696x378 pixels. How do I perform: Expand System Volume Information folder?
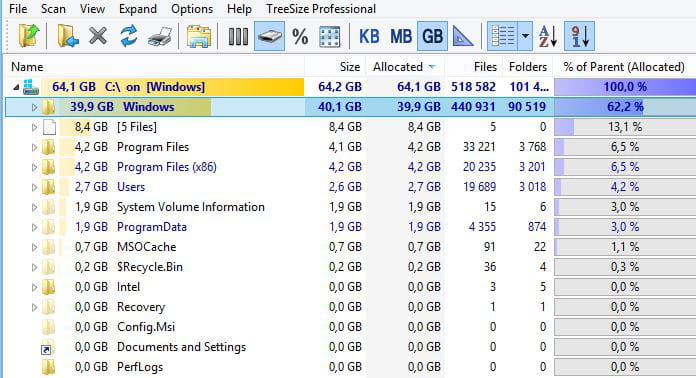[x=34, y=207]
